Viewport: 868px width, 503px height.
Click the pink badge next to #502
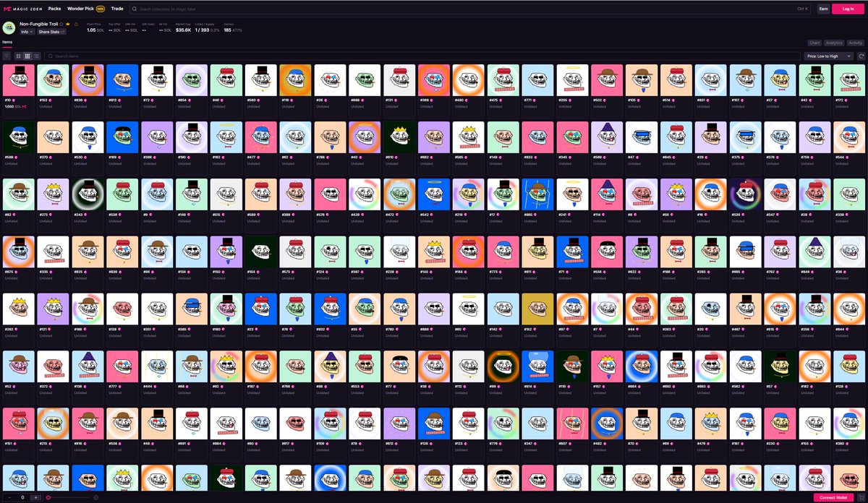606,101
